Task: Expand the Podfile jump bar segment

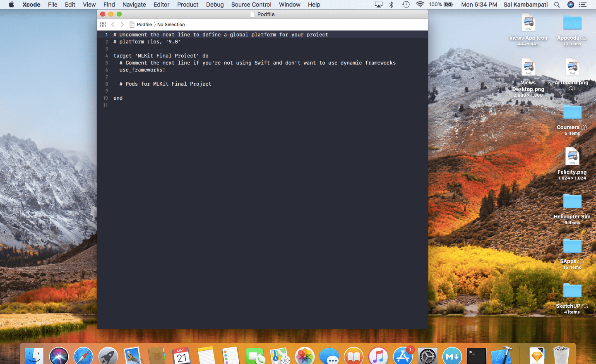Action: [x=144, y=24]
